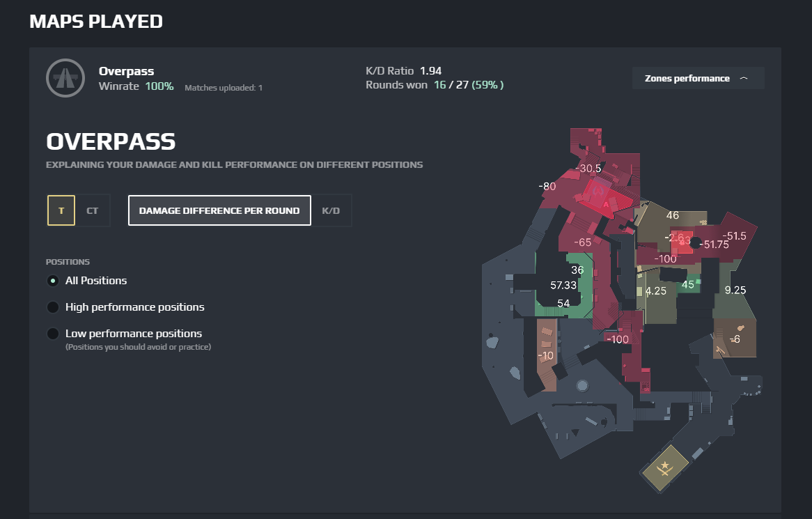The width and height of the screenshot is (812, 519).
Task: Click the MAPS PLAYED heading
Action: tap(96, 21)
